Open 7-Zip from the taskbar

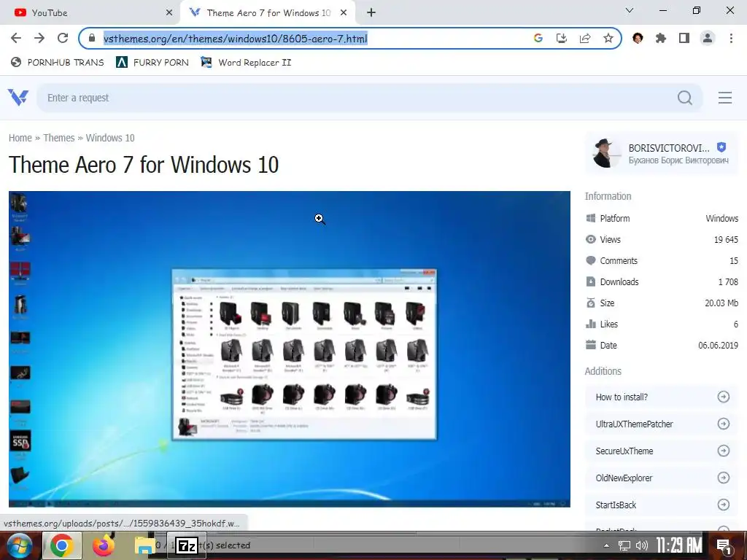pyautogui.click(x=187, y=545)
